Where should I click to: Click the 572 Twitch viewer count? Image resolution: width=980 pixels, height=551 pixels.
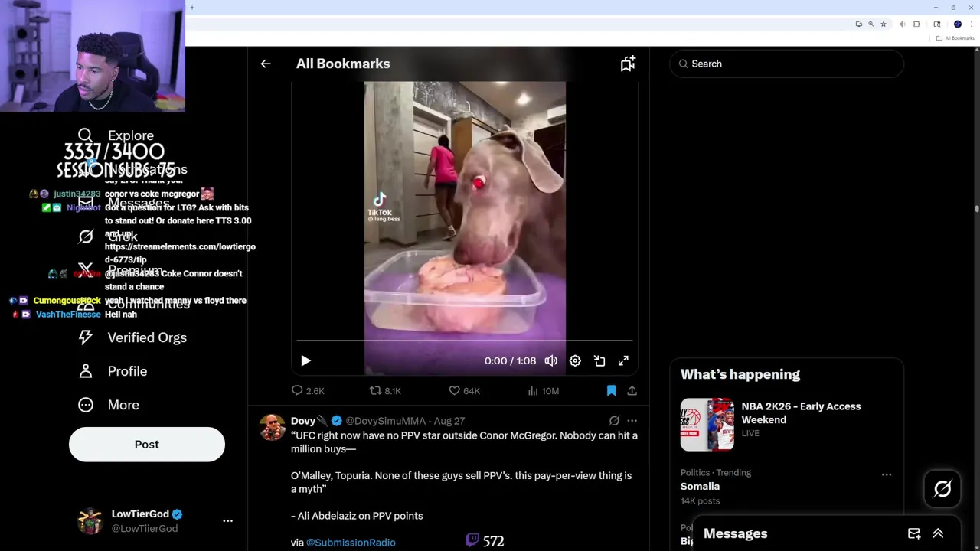point(485,541)
